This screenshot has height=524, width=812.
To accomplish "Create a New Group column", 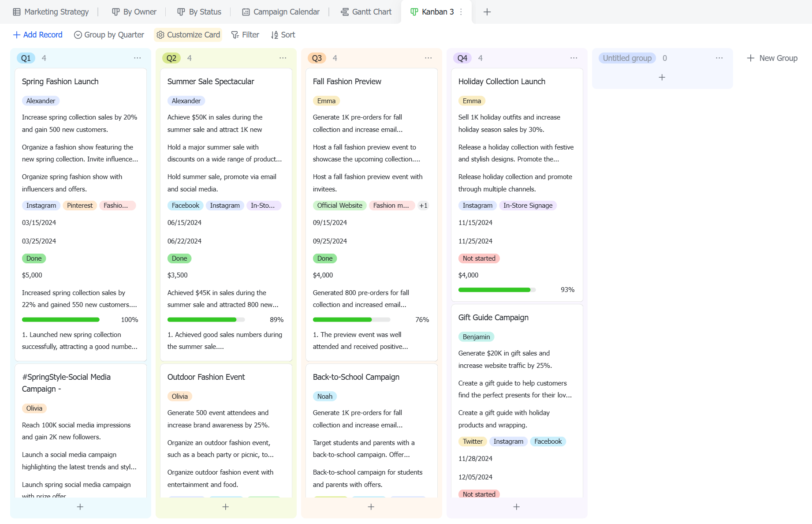I will 772,58.
